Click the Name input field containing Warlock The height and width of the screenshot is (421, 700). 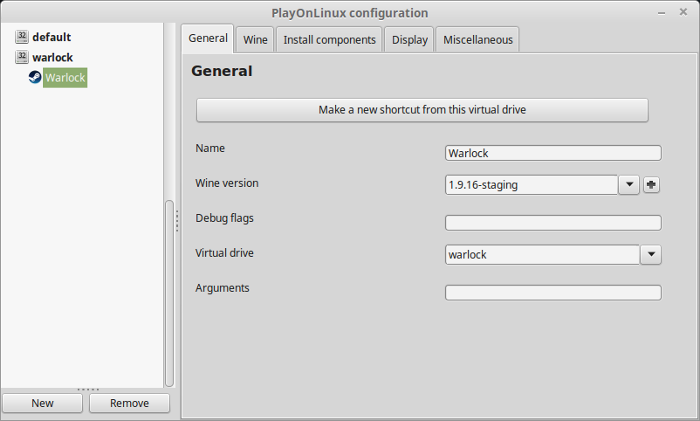coord(553,153)
